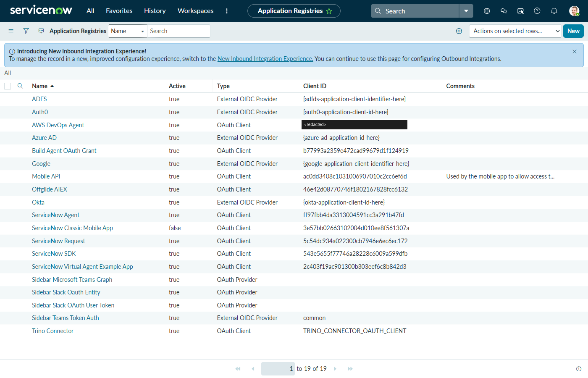Sort by the Type column header
Screen dimensions: 588x378
[223, 86]
